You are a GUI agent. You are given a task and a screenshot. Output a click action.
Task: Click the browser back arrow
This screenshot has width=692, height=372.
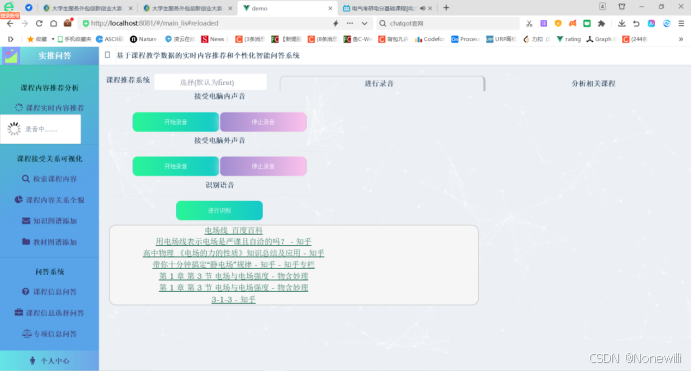coord(10,23)
